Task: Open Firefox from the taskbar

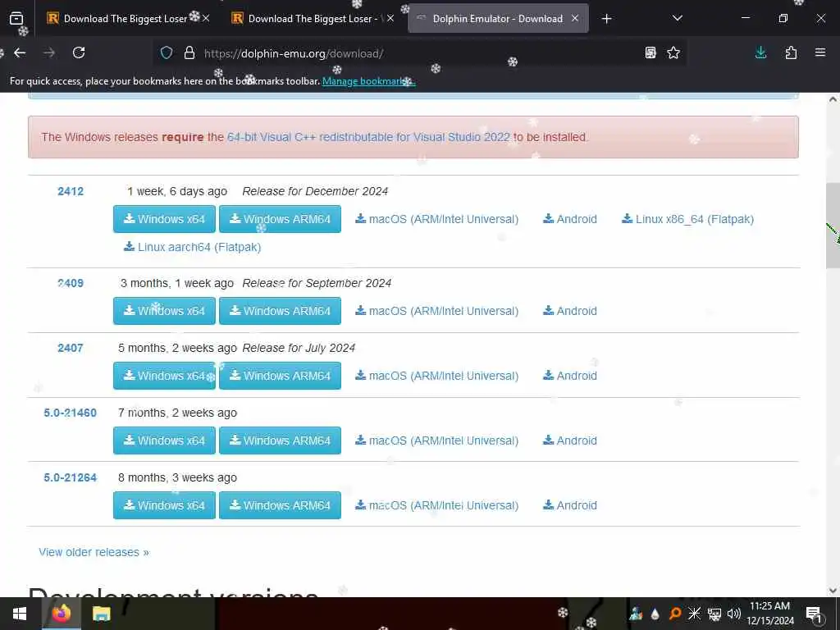Action: coord(61,614)
